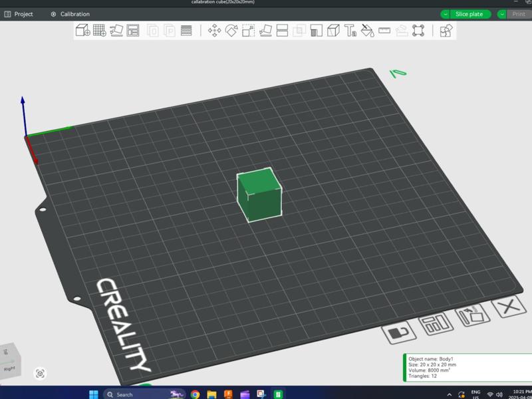Click the plate auto-orient icon
Viewport: 532px width, 399px height.
[472, 315]
